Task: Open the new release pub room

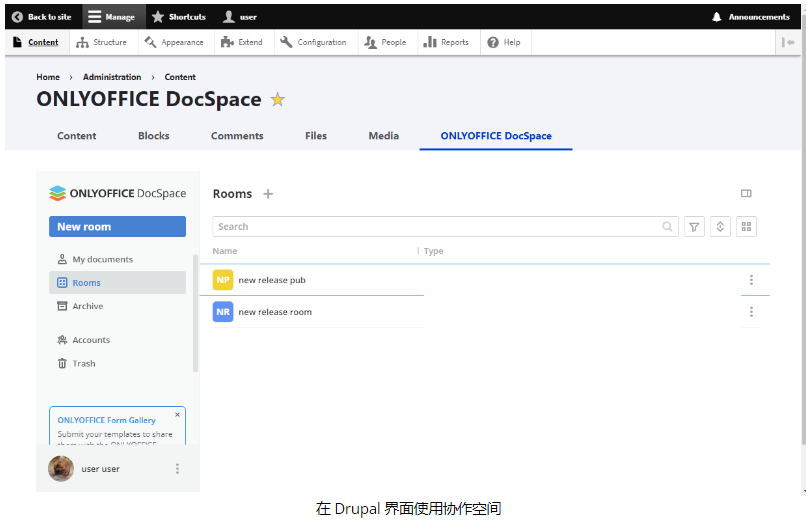Action: coord(272,280)
